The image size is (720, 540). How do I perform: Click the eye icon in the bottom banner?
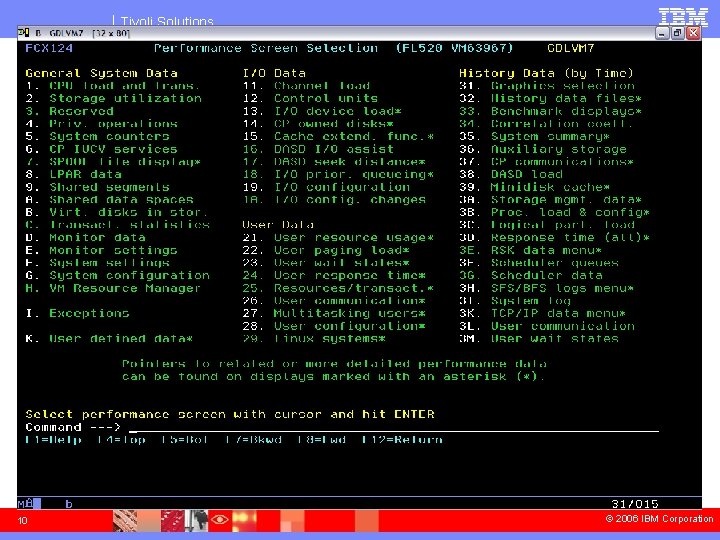219,520
